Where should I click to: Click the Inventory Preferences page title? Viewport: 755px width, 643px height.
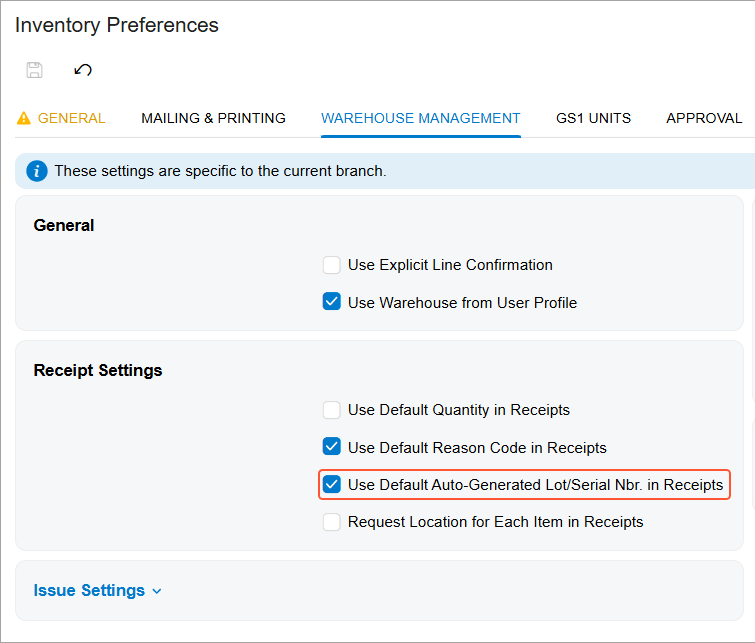point(116,25)
